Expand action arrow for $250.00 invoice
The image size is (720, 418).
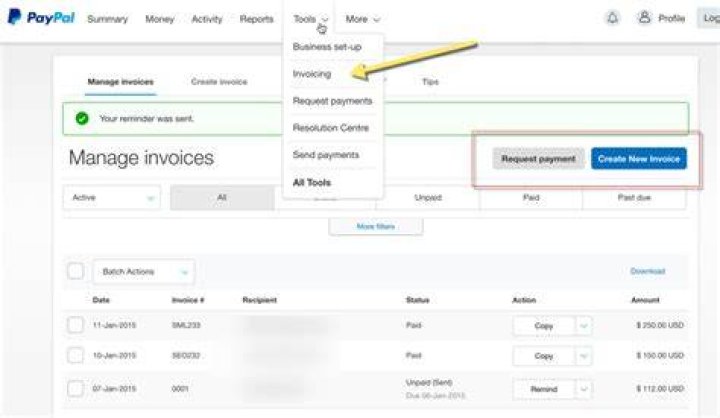584,326
